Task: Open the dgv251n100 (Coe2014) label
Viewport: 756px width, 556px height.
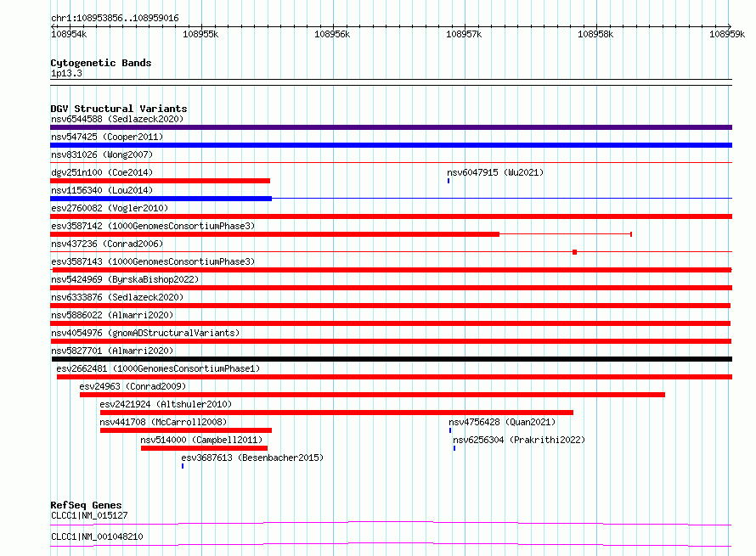Action: pos(102,172)
